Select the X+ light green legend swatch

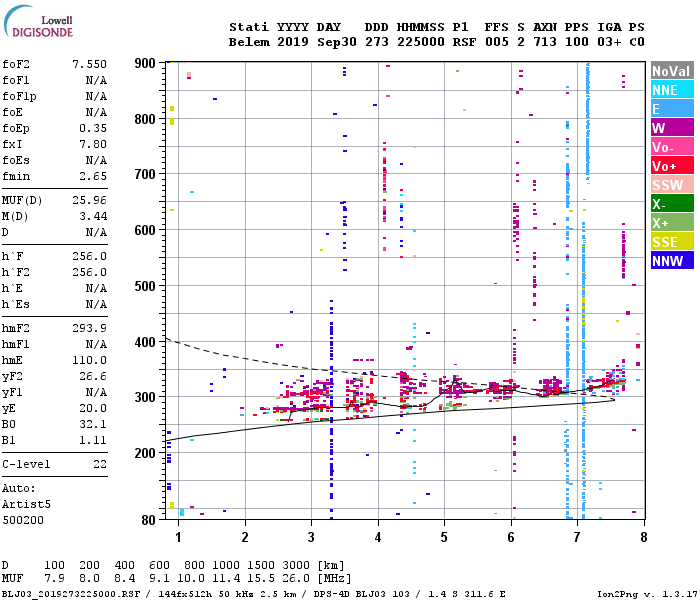point(672,222)
